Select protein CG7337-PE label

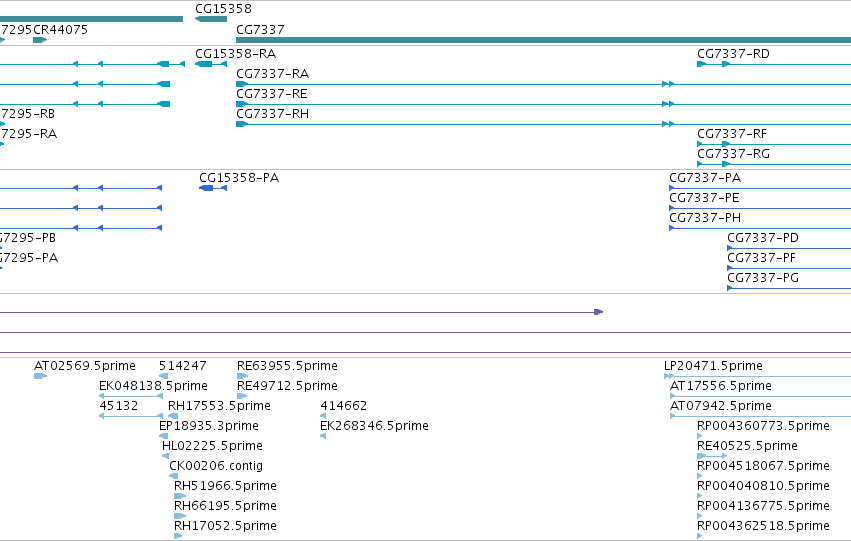[704, 198]
